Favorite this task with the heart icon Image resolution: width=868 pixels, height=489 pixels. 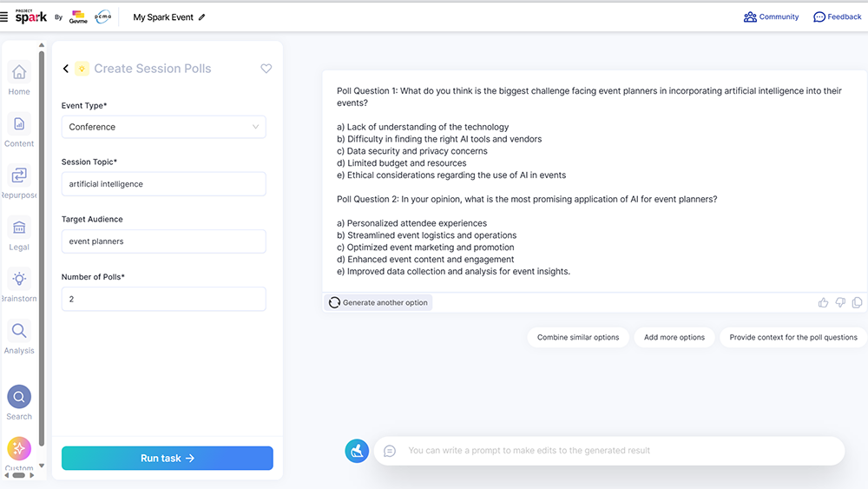pos(266,69)
